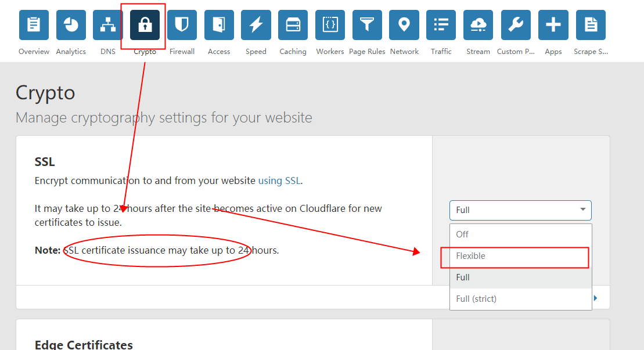Collapse the SSL mode dropdown showing Full
The width and height of the screenshot is (644, 350).
pos(520,210)
